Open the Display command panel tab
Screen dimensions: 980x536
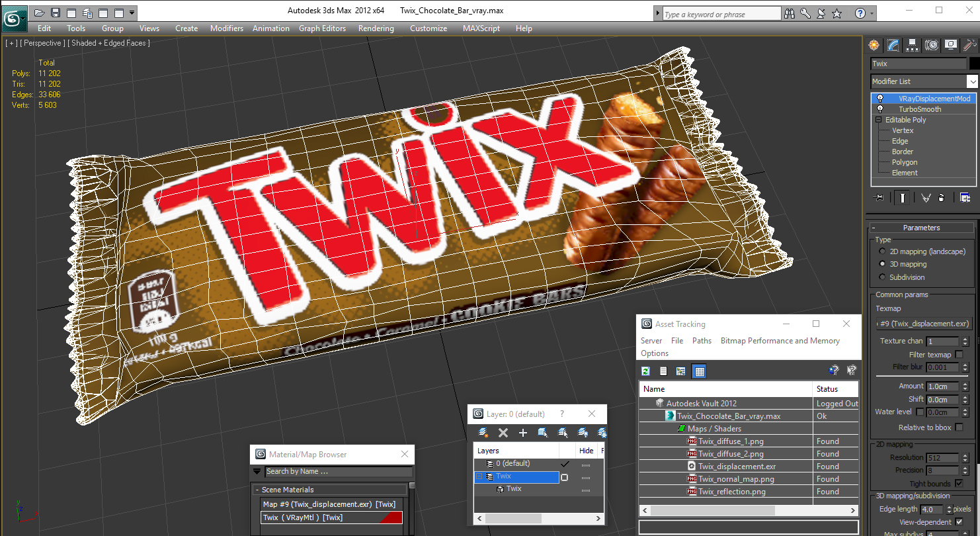[951, 45]
